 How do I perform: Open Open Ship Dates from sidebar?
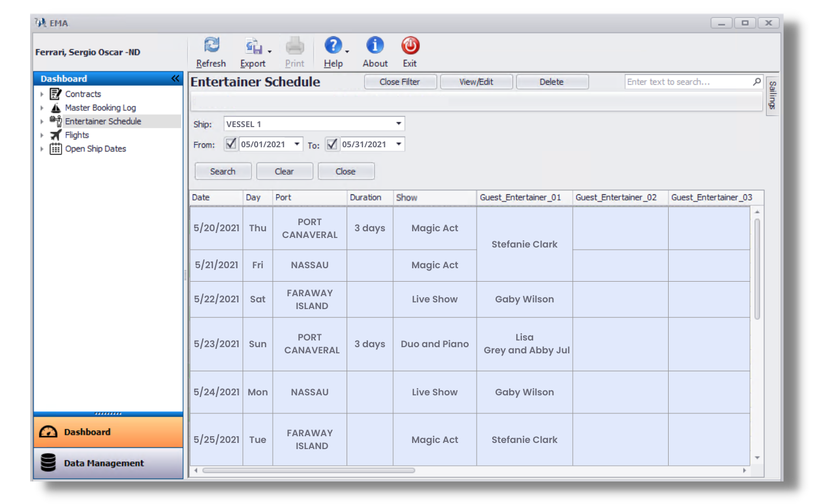coord(95,148)
